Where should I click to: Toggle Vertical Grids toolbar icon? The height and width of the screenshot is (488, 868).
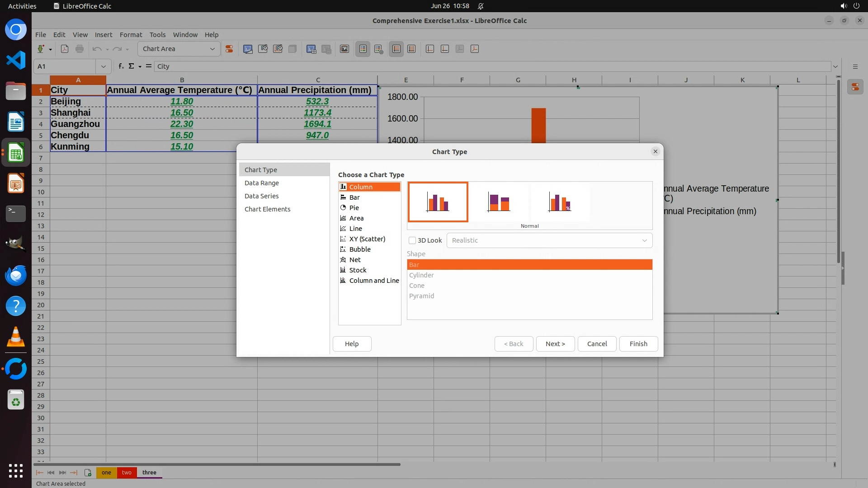click(x=411, y=49)
